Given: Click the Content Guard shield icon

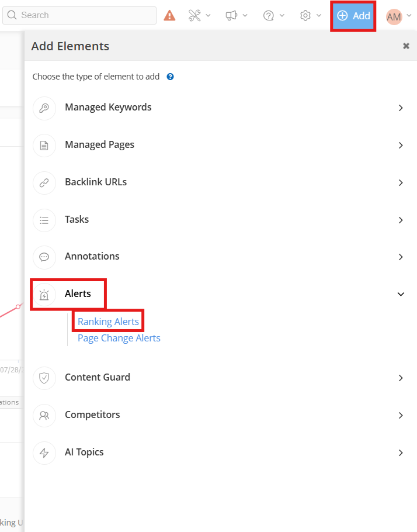Looking at the screenshot, I should (x=44, y=378).
